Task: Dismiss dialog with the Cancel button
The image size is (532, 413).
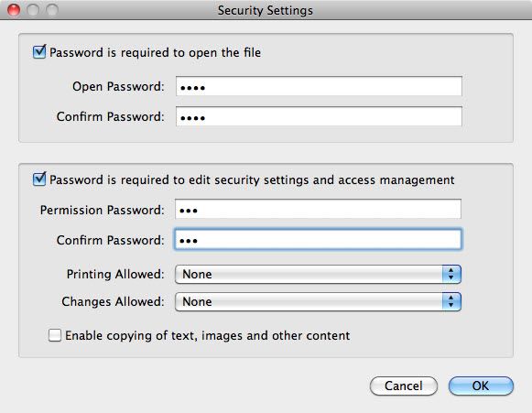Action: tap(404, 386)
